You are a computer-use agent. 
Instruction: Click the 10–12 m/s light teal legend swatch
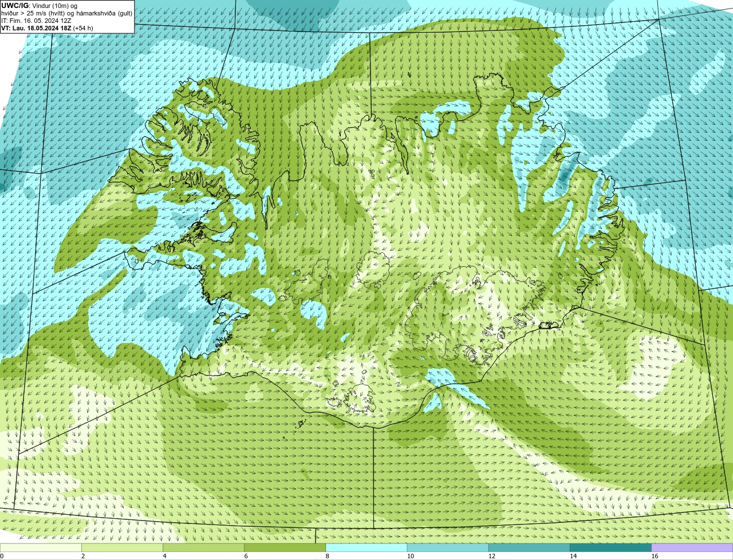tap(448, 548)
